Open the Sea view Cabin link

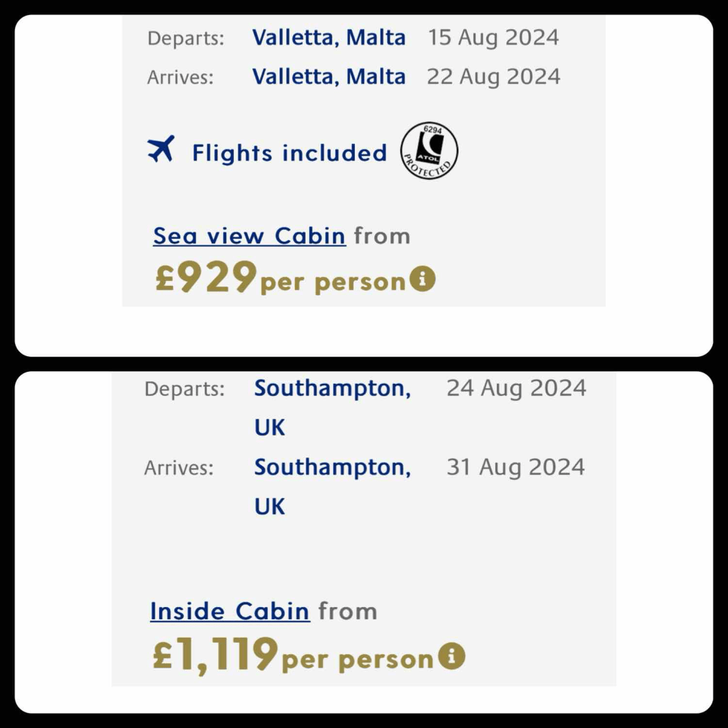point(250,235)
